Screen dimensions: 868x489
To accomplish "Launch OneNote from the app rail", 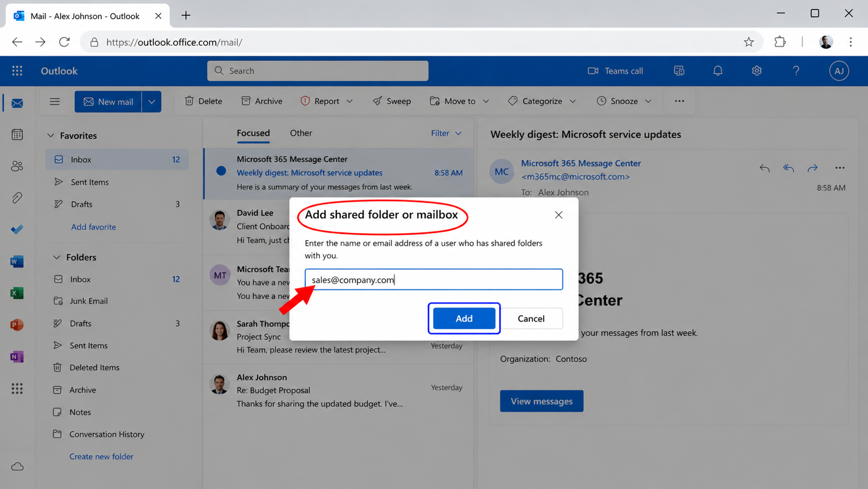I will point(17,356).
